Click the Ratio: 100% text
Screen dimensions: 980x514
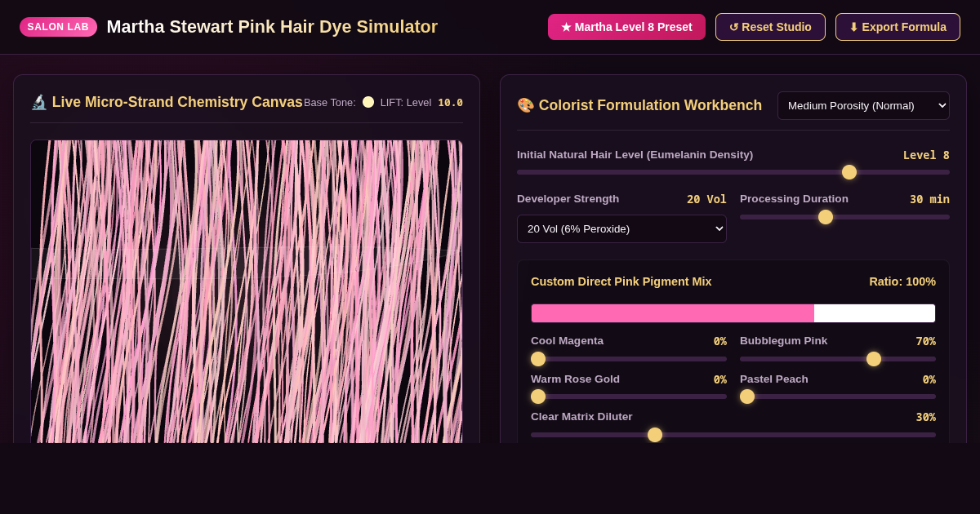point(902,281)
